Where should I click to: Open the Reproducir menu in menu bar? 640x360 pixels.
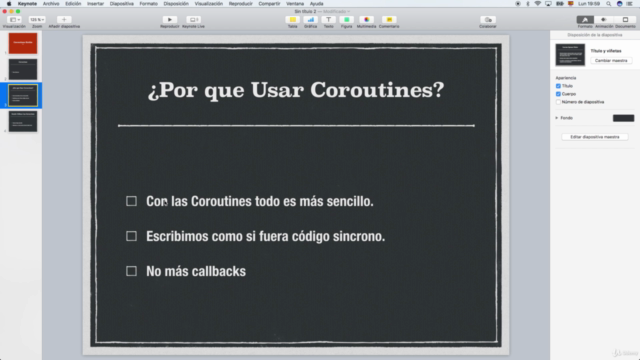(x=240, y=4)
